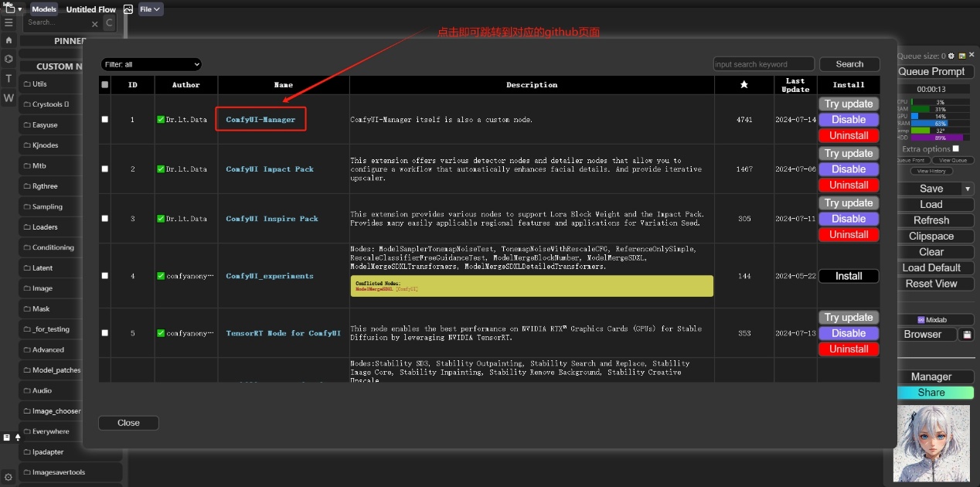The width and height of the screenshot is (980, 487).
Task: Click the custom node search keyword field
Action: pyautogui.click(x=763, y=64)
